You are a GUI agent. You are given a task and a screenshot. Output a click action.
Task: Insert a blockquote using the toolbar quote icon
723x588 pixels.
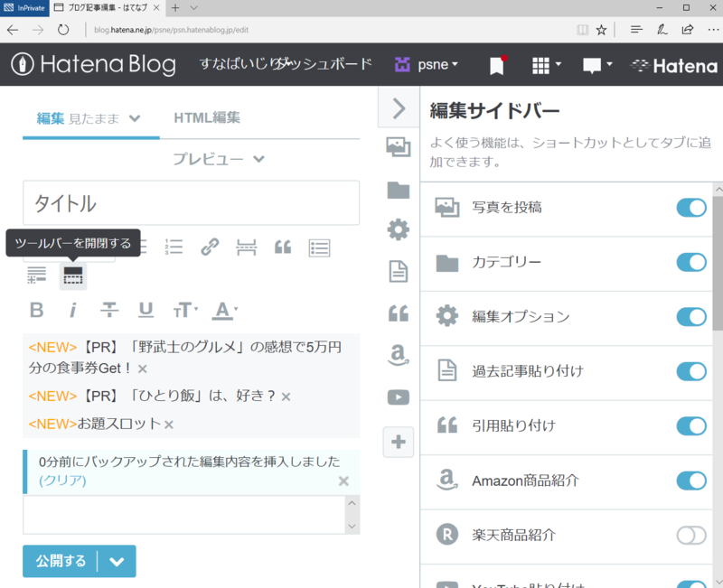pyautogui.click(x=283, y=247)
